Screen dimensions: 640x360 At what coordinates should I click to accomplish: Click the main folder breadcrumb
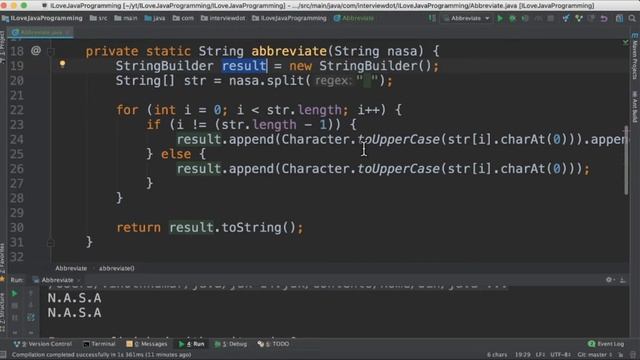[x=126, y=18]
